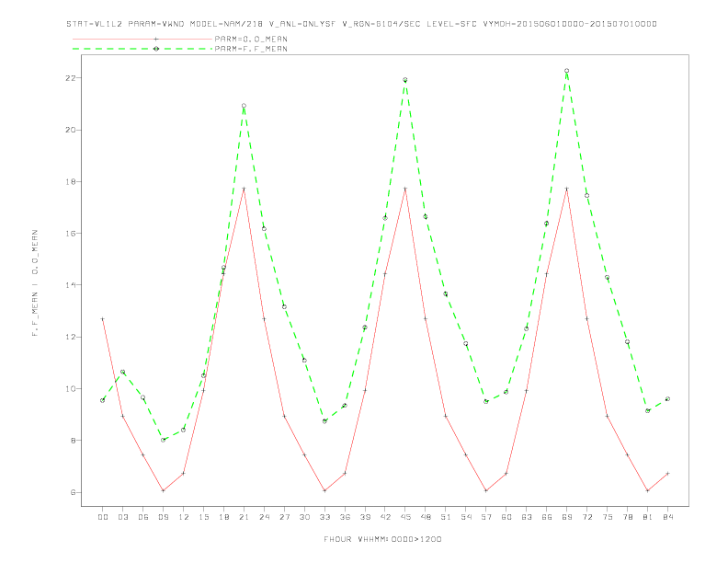Screen dimensions: 728x563
Task: Select the y-axis tick label 16
Action: coord(70,234)
